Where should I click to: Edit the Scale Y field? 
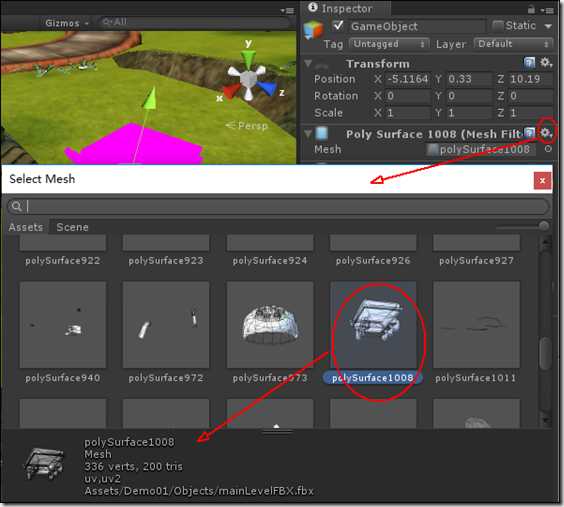tap(469, 113)
